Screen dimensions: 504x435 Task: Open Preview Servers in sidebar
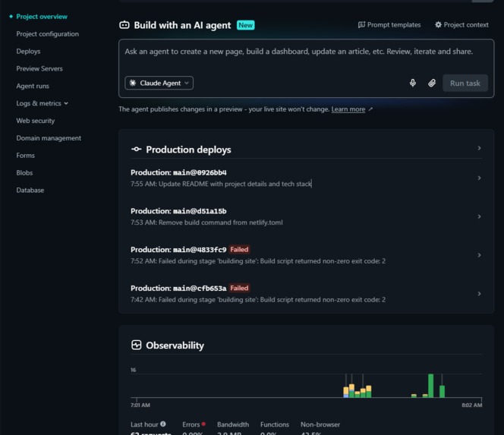click(39, 68)
